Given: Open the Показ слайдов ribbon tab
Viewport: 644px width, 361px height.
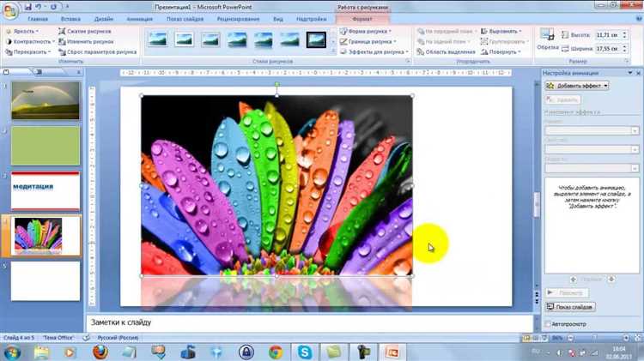Looking at the screenshot, I should (185, 19).
